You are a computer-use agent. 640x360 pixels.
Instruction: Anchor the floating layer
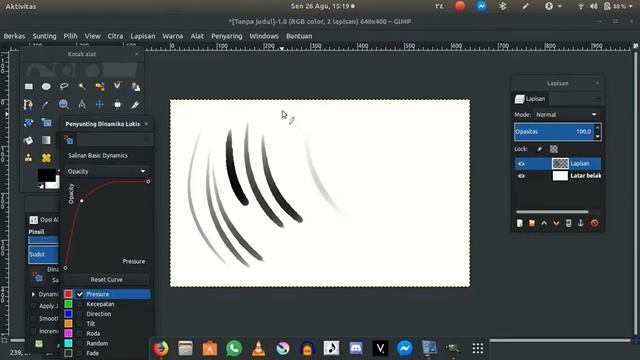tap(581, 223)
